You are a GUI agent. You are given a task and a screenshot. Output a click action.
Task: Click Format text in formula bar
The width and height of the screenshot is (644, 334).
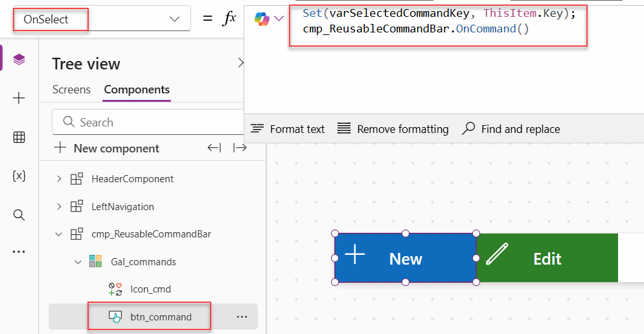[x=288, y=129]
